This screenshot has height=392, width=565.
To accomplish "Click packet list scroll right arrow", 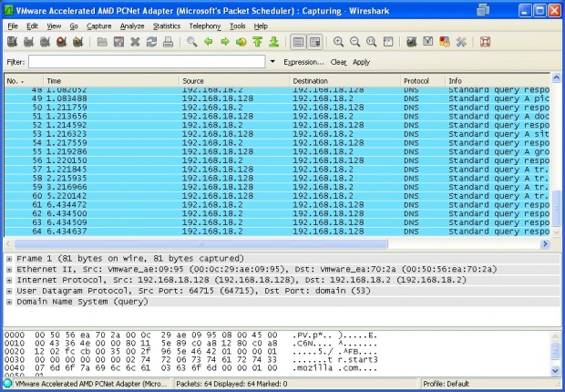I will 545,244.
